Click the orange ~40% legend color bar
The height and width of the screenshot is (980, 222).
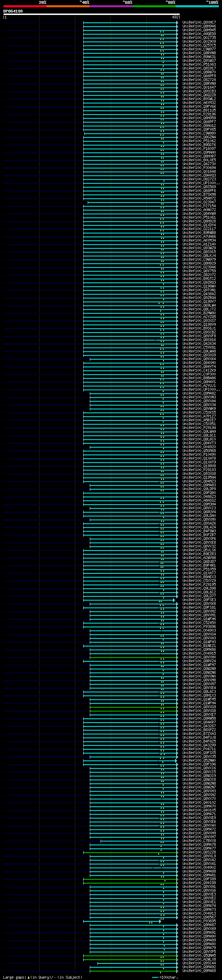[x=68, y=7]
